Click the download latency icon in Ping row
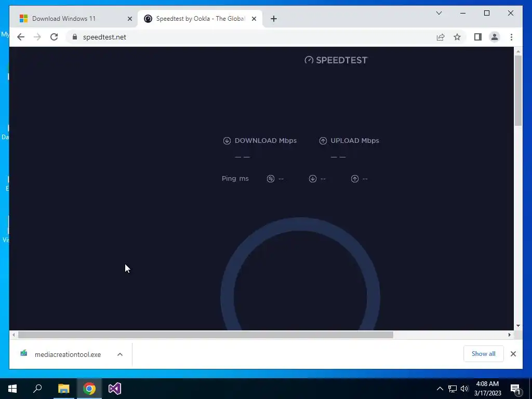The width and height of the screenshot is (532, 399). [312, 179]
